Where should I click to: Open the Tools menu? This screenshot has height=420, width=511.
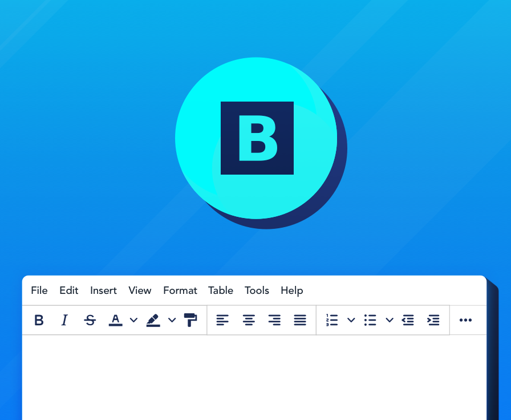(x=257, y=290)
